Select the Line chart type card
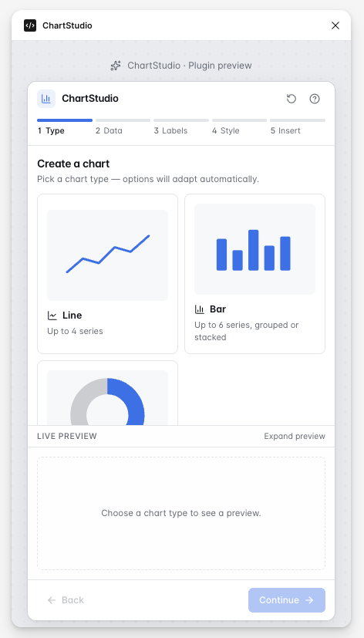The width and height of the screenshot is (364, 638). pos(107,274)
